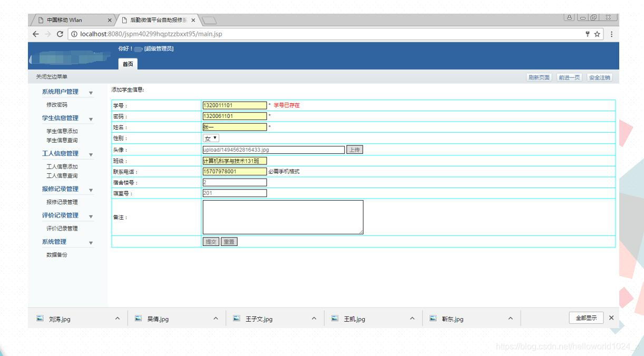Screen dimensions: 644x356
Task: Click the 宿舍楼号 input field
Action: point(235,182)
